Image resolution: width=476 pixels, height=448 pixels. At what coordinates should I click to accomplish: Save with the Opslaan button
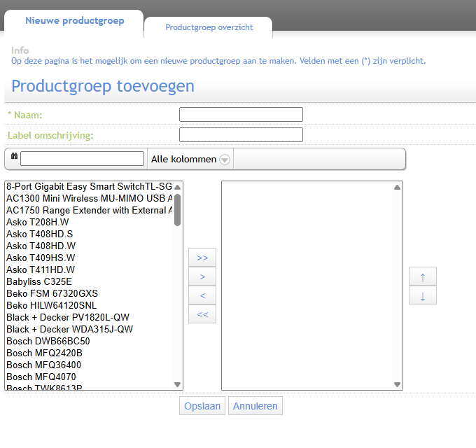tap(202, 406)
